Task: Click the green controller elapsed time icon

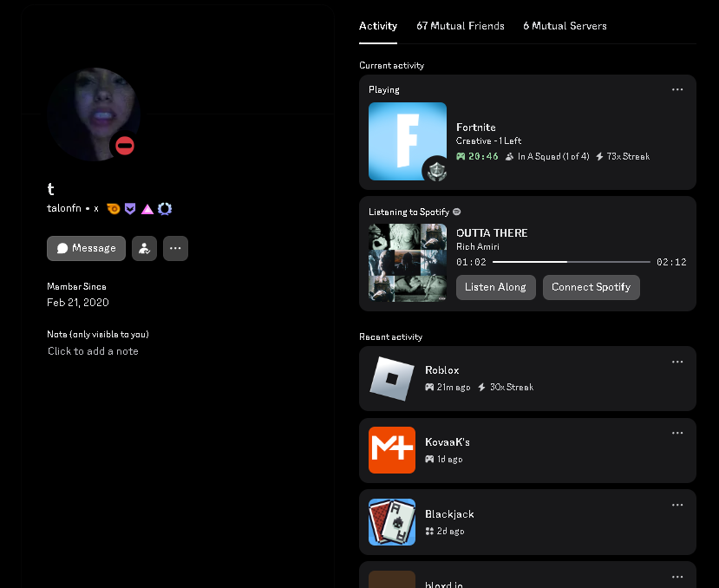Action: [x=461, y=156]
